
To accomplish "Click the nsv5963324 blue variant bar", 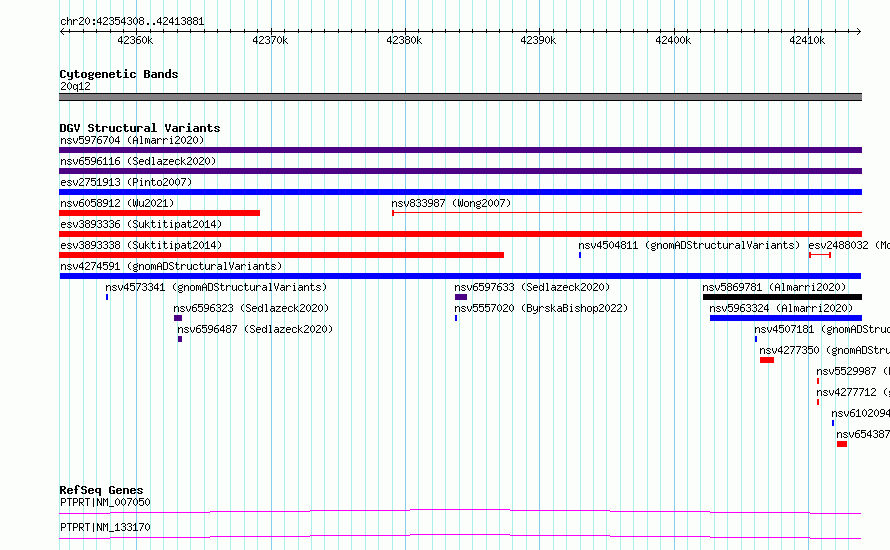I will tap(786, 318).
